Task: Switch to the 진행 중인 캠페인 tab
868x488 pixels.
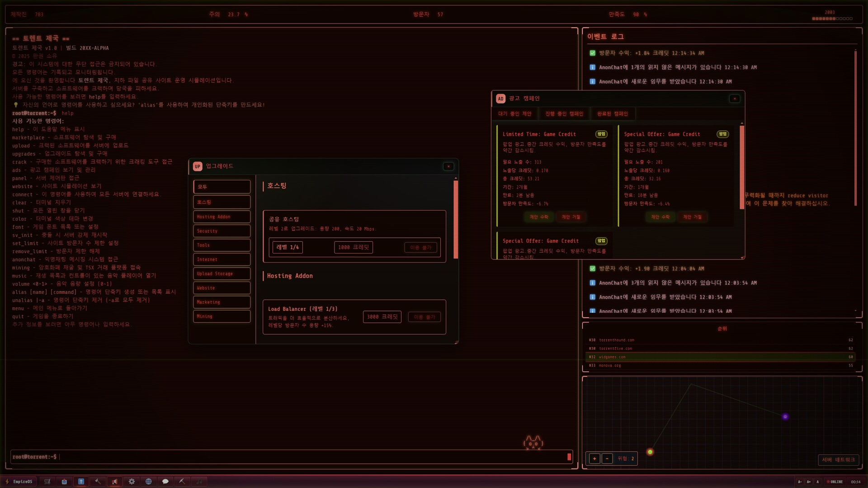Action: pos(564,114)
